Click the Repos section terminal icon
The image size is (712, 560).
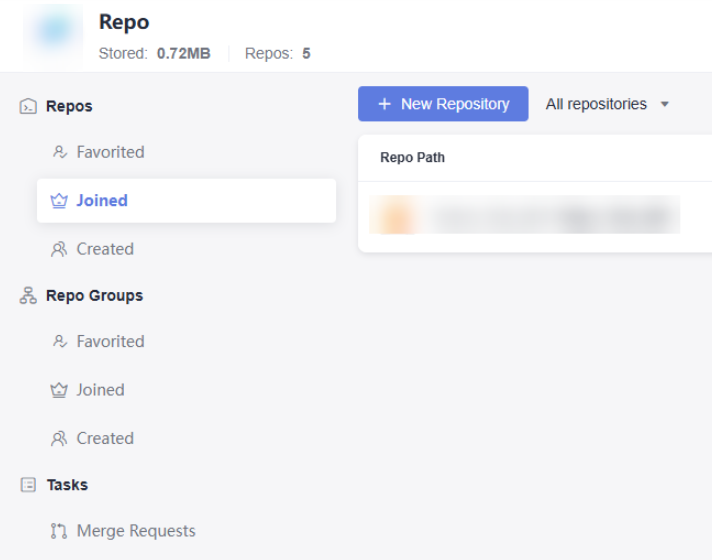click(x=28, y=106)
